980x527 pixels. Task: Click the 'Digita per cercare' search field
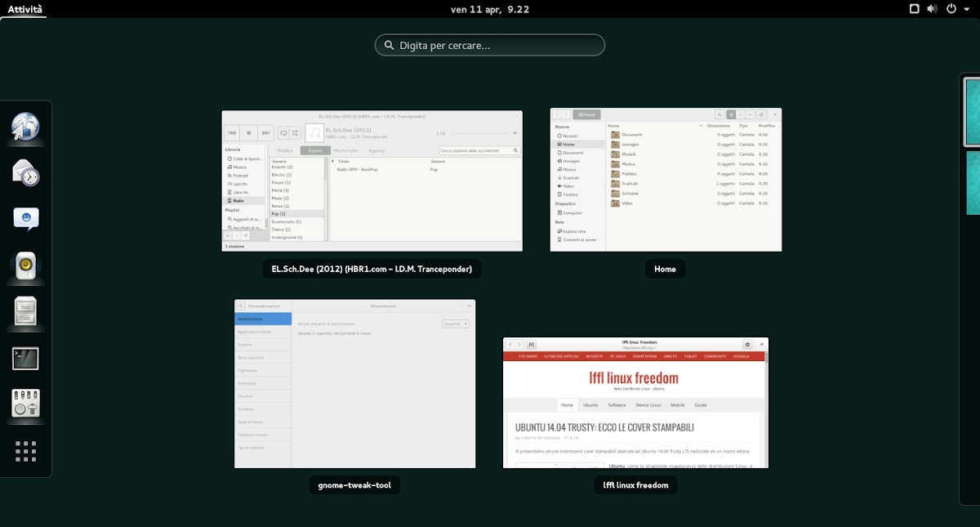490,45
